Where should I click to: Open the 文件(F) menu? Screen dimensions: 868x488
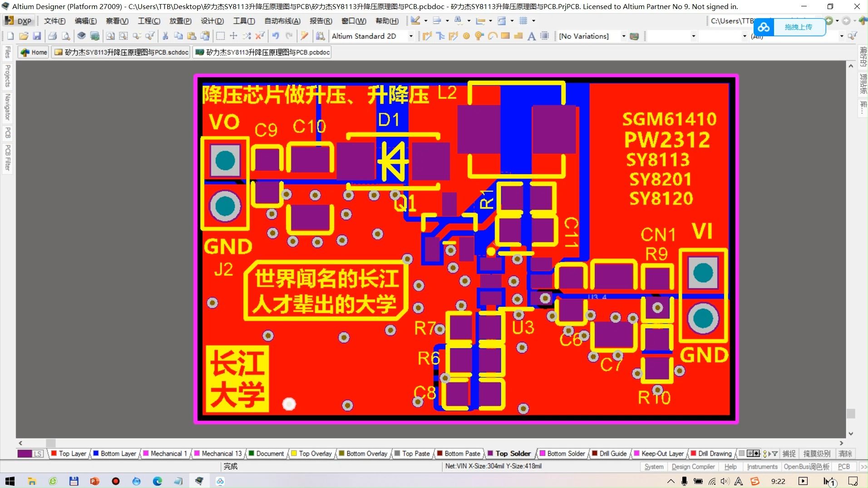(54, 21)
